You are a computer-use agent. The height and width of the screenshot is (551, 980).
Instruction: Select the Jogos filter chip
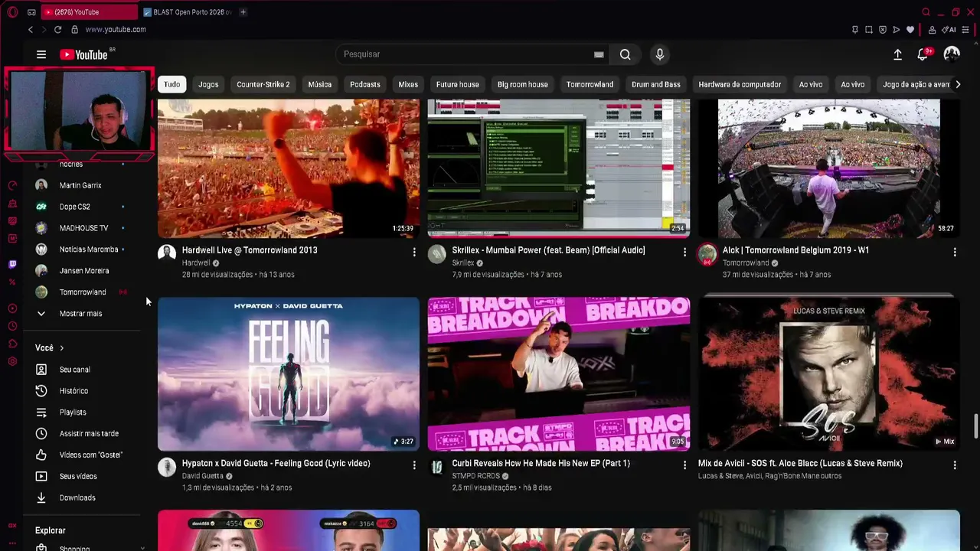pyautogui.click(x=208, y=85)
